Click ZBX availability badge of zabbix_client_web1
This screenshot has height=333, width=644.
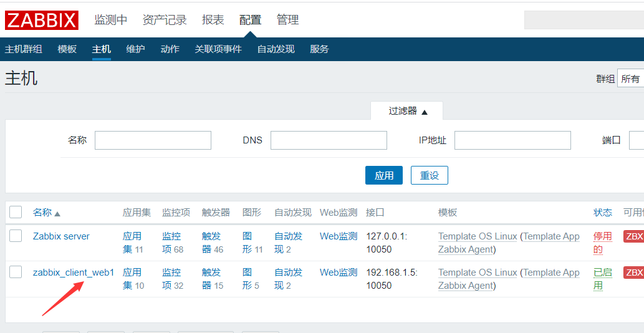click(634, 273)
